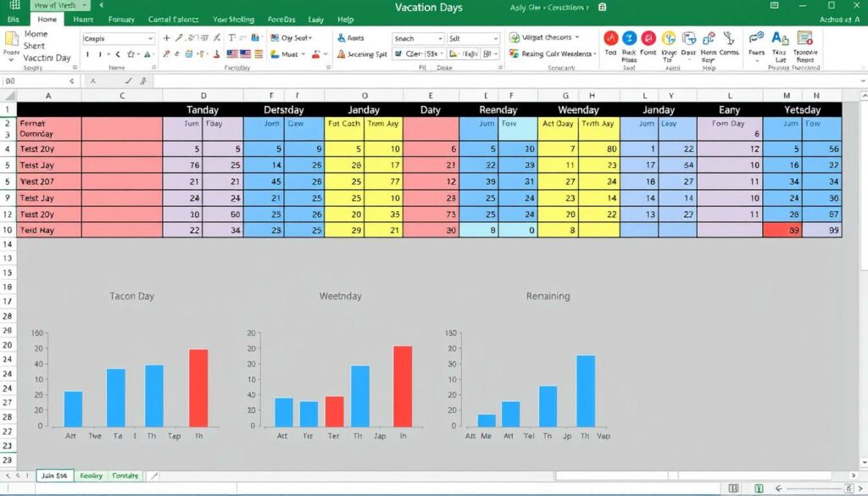The image size is (868, 496).
Task: Open the Snach format dropdown
Action: (x=440, y=39)
